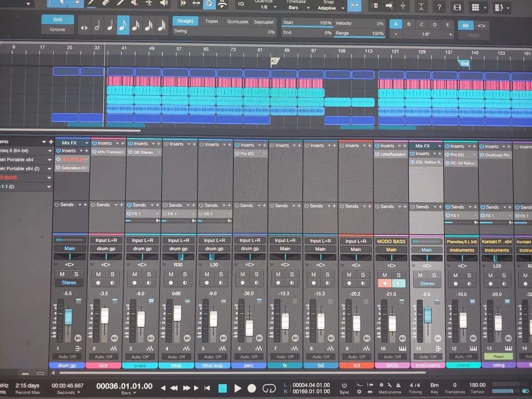Solo the perc channel
This screenshot has height=399, width=532.
tap(256, 274)
